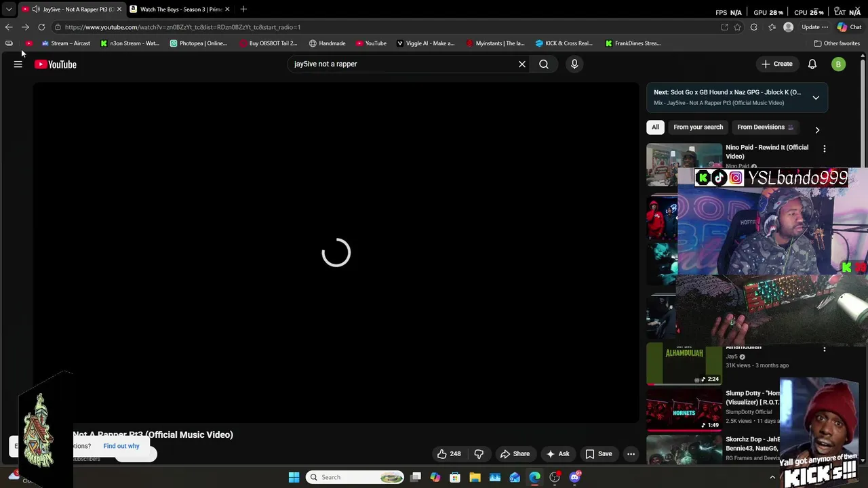
Task: Open the Stream - Aircast bookmark
Action: click(66, 43)
